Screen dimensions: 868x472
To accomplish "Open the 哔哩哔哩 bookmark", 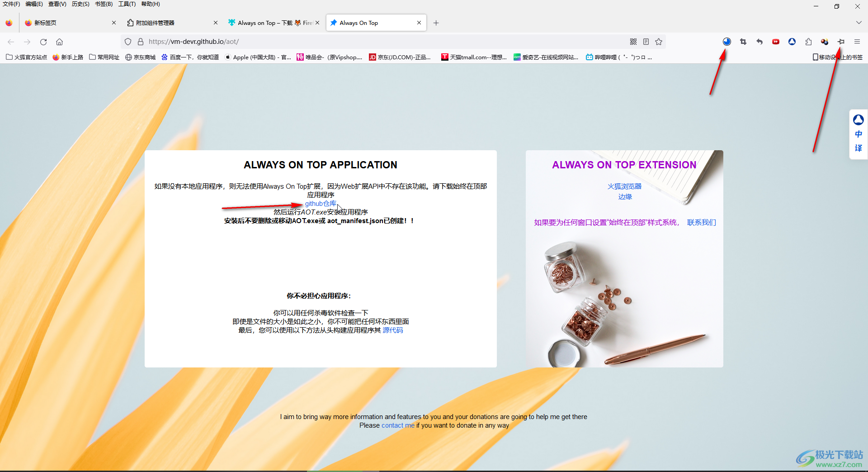I will [x=619, y=57].
